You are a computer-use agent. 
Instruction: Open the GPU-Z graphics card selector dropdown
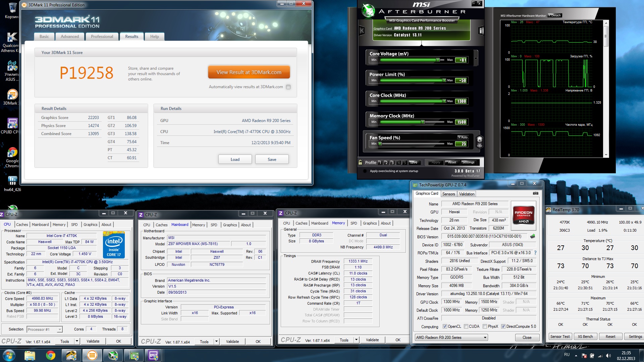pyautogui.click(x=485, y=338)
